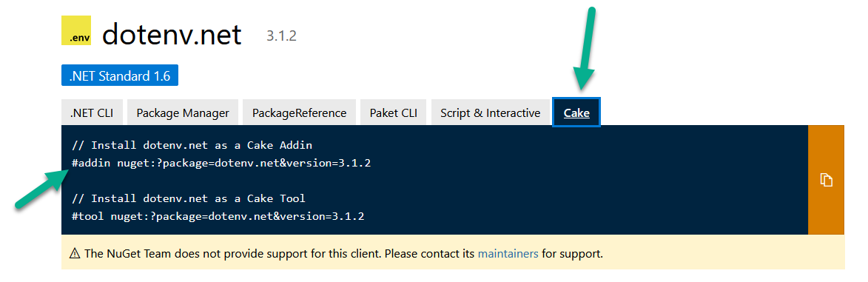The height and width of the screenshot is (282, 868).
Task: Switch to the .NET CLI tab
Action: [x=92, y=113]
